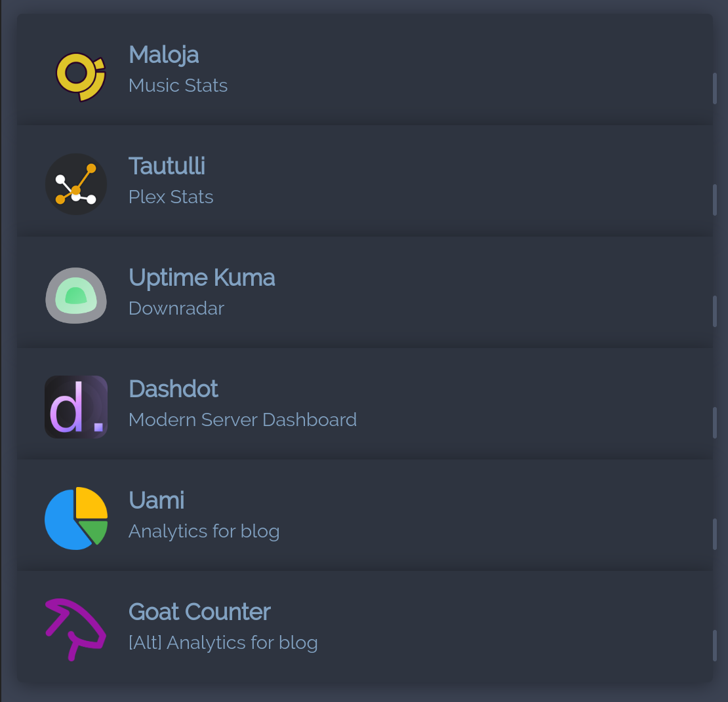Image resolution: width=728 pixels, height=702 pixels.
Task: Visit the Dashdot title link
Action: coord(173,389)
